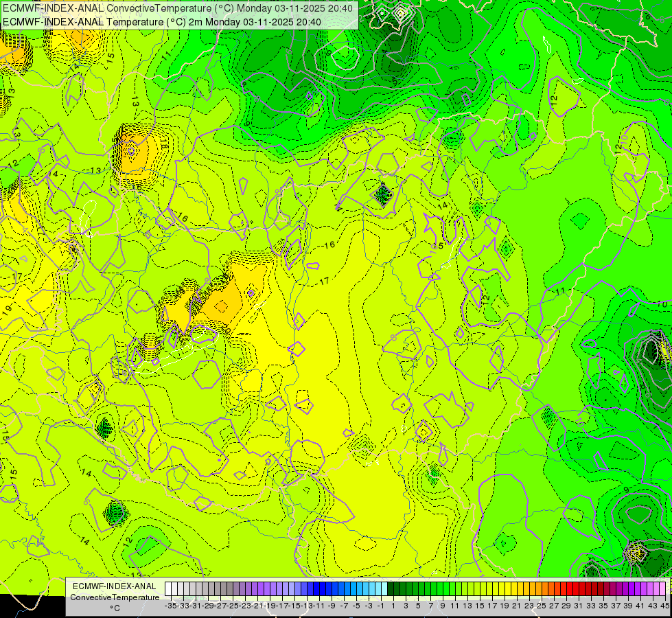This screenshot has height=618, width=672.
Task: Click the 18 contour label on the map
Action: [163, 144]
